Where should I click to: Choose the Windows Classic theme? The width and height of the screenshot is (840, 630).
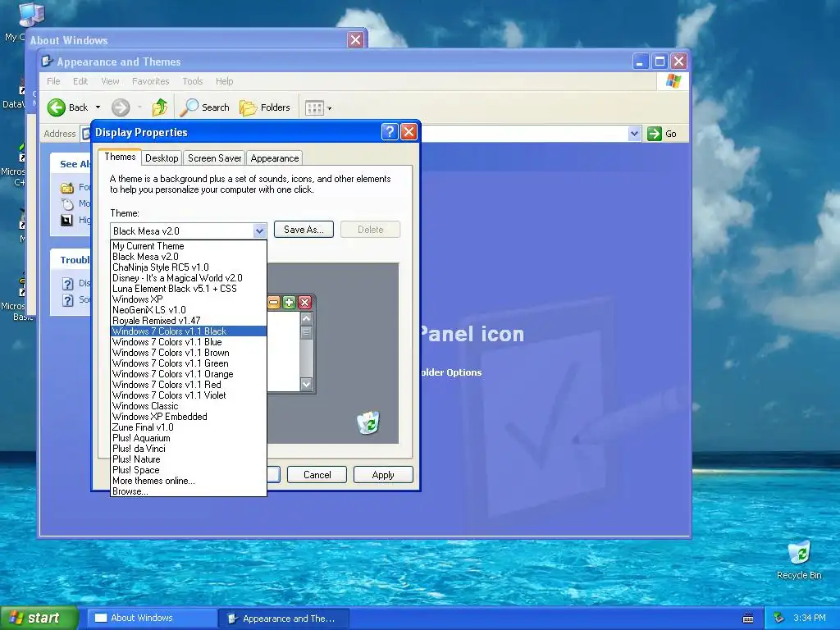coord(188,406)
